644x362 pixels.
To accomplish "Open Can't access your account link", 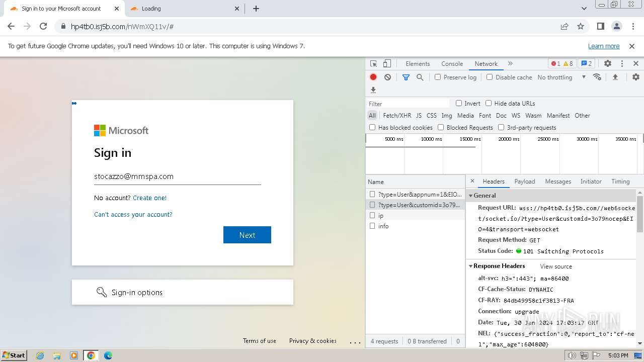I will pyautogui.click(x=133, y=214).
